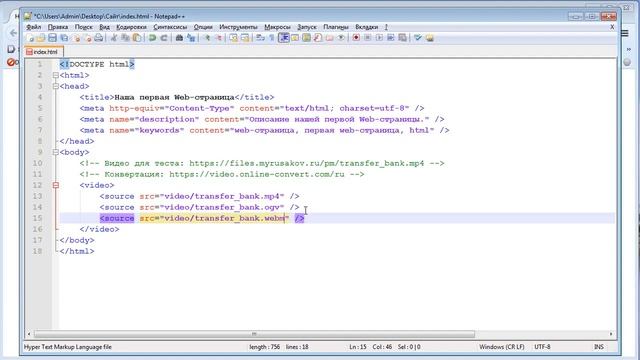
Task: Cut selection with the scissors icon
Action: point(114,38)
